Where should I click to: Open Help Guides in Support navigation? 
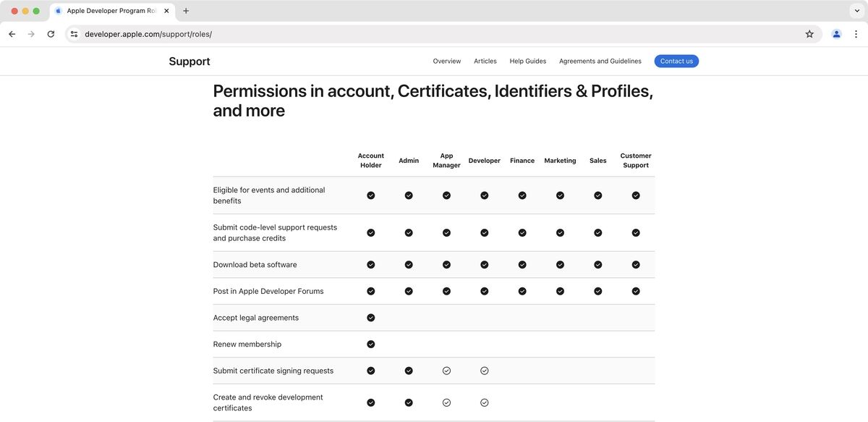pyautogui.click(x=528, y=62)
